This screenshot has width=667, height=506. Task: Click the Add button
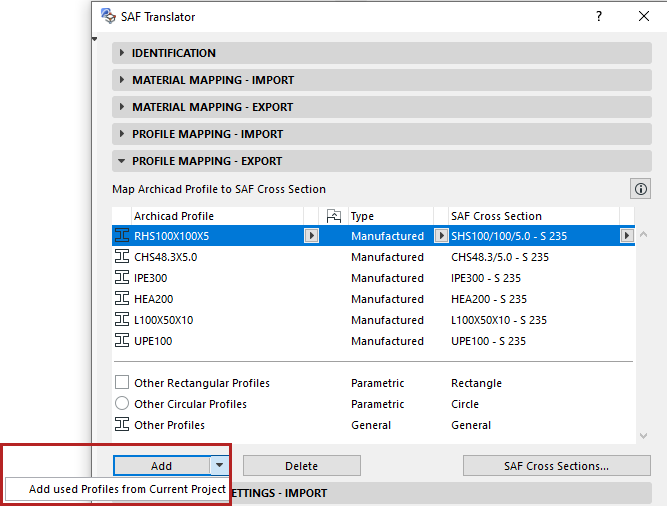(x=162, y=466)
